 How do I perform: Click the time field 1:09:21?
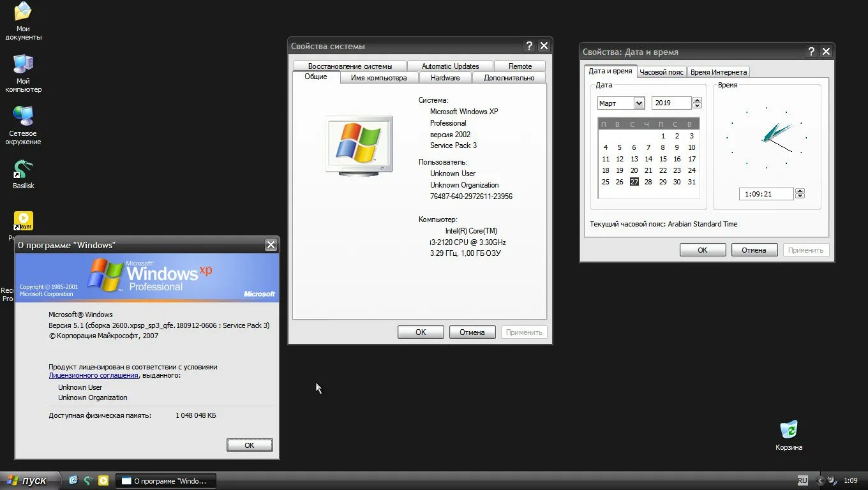point(766,194)
